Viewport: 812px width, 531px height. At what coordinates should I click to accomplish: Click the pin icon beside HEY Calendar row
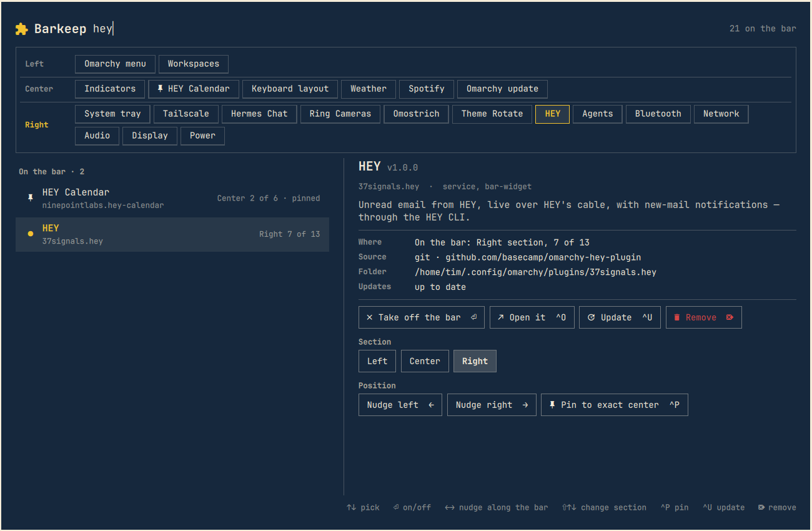tap(31, 197)
